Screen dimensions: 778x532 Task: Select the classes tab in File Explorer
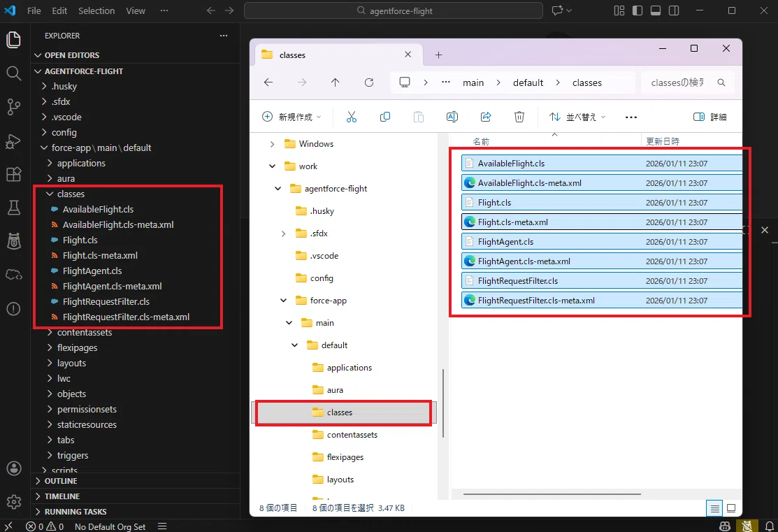(338, 55)
